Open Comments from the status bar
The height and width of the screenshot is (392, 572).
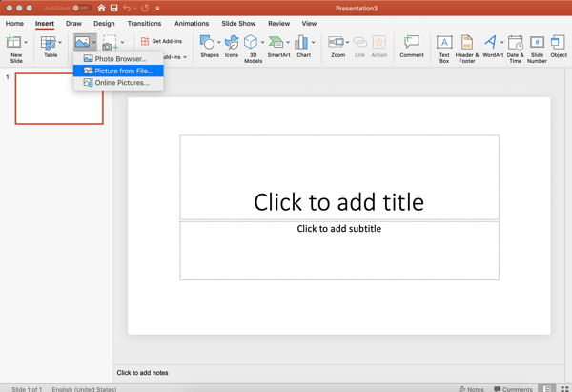click(513, 389)
